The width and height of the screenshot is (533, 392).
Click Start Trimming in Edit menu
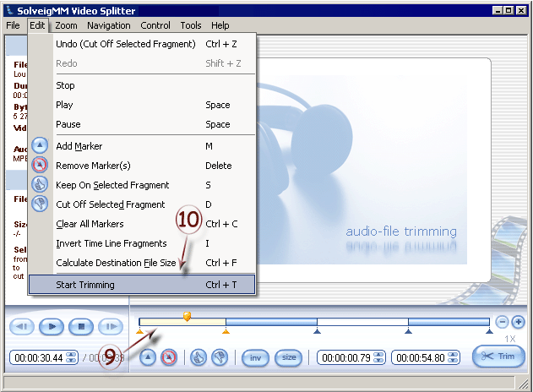click(142, 285)
